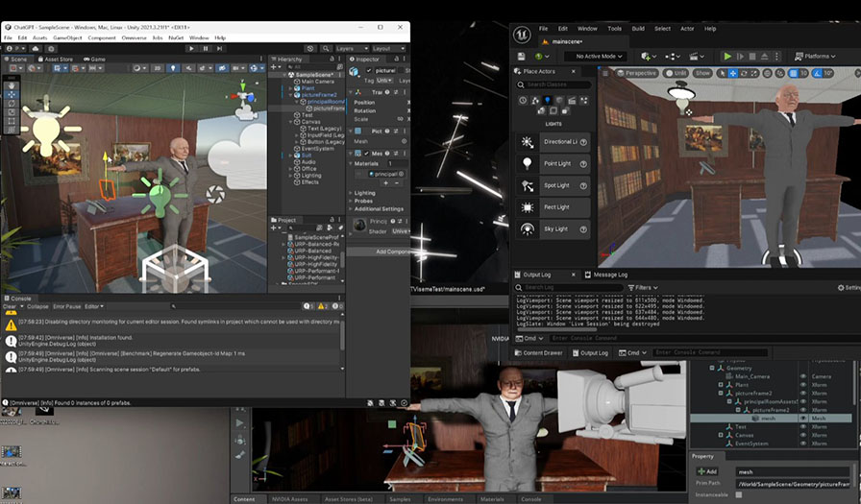Toggle visibility eye for Main_Camera prim
The image size is (861, 504).
point(802,376)
